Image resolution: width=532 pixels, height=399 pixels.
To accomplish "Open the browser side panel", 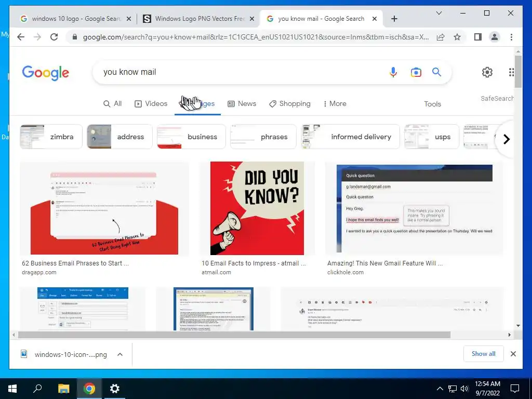I will pos(478,37).
